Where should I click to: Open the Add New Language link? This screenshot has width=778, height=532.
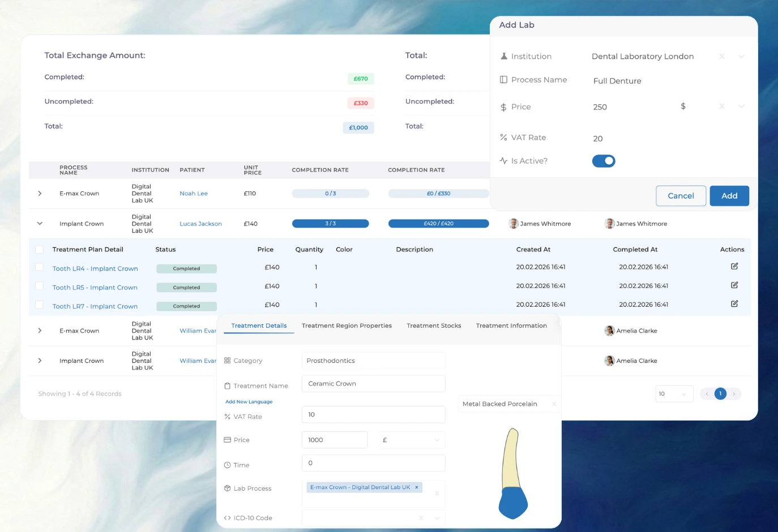coord(249,401)
